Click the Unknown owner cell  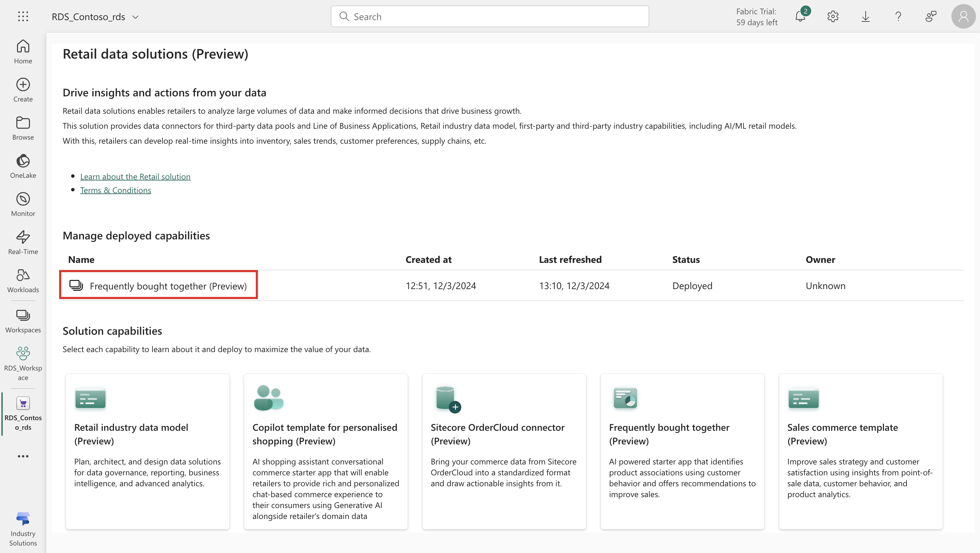[x=826, y=285]
